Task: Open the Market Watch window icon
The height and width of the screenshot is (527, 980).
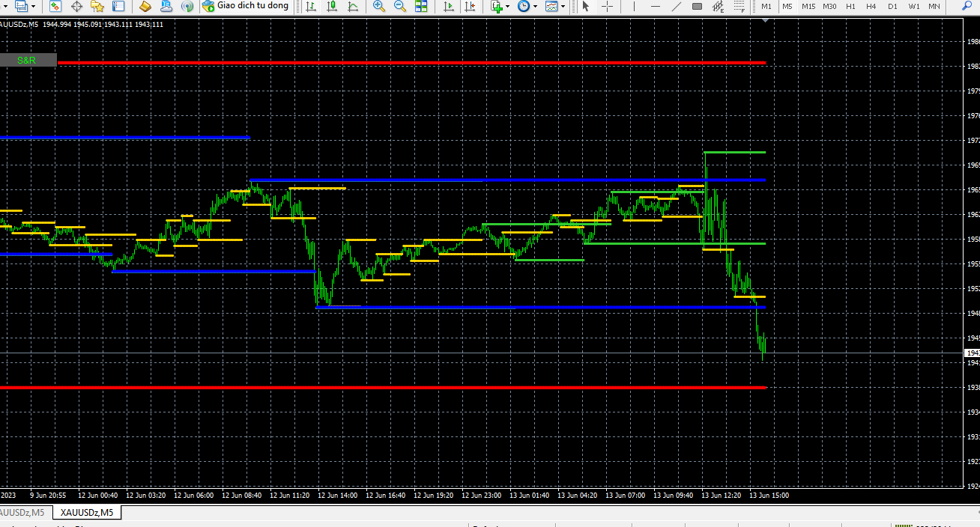Action: click(x=55, y=6)
